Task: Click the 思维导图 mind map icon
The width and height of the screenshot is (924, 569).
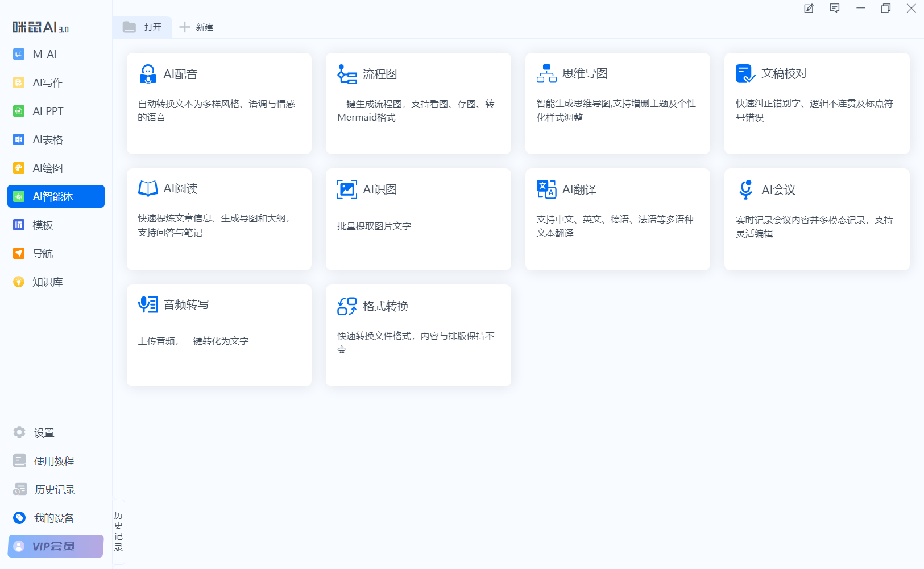Action: (546, 73)
